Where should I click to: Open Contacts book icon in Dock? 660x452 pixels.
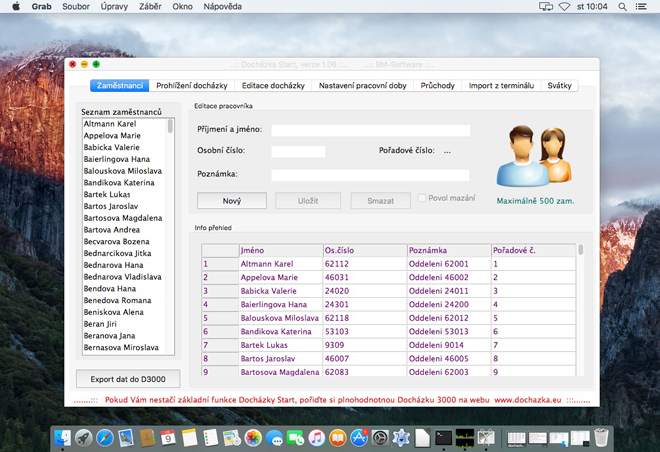click(x=147, y=438)
